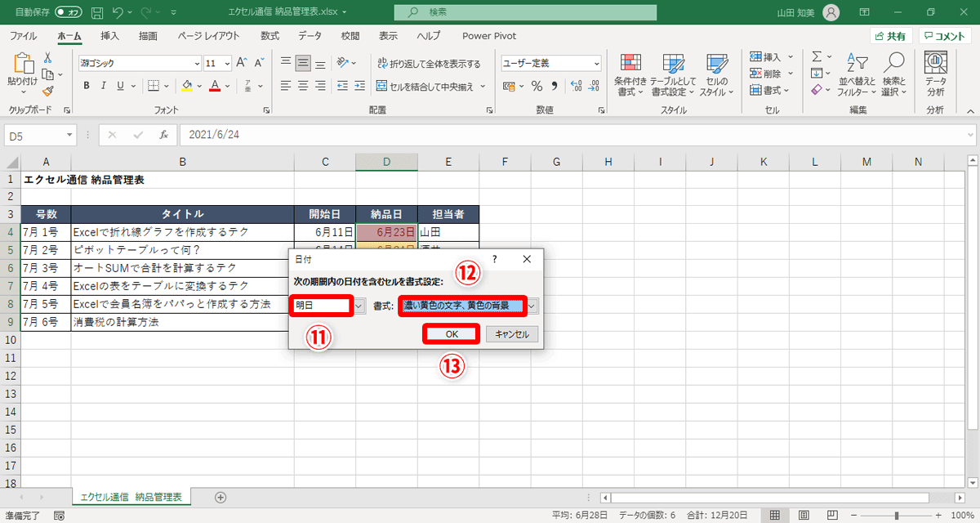Expand Merge and Center options arrow
This screenshot has height=523, width=980.
coord(483,86)
